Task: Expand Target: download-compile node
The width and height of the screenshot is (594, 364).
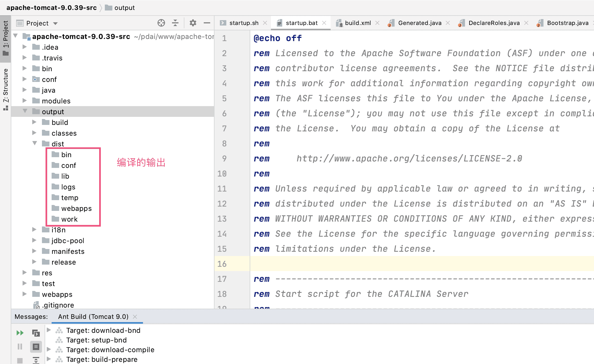Action: click(x=49, y=349)
